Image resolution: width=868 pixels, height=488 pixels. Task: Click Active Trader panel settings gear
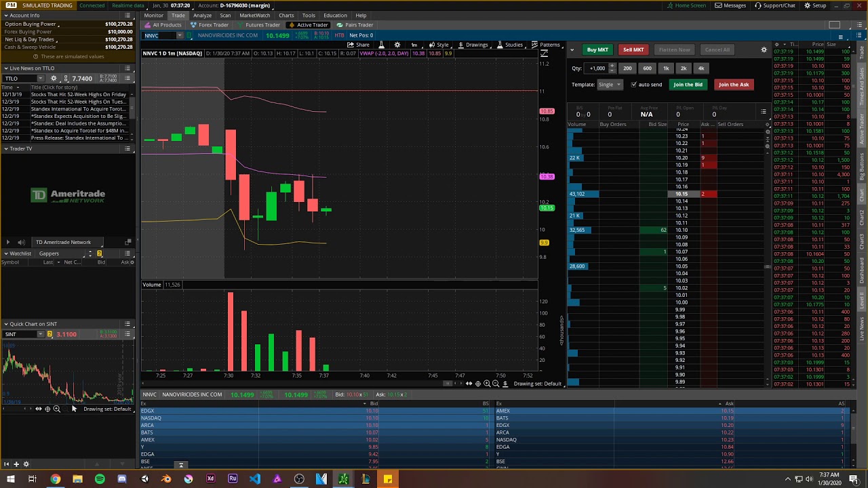coord(764,49)
